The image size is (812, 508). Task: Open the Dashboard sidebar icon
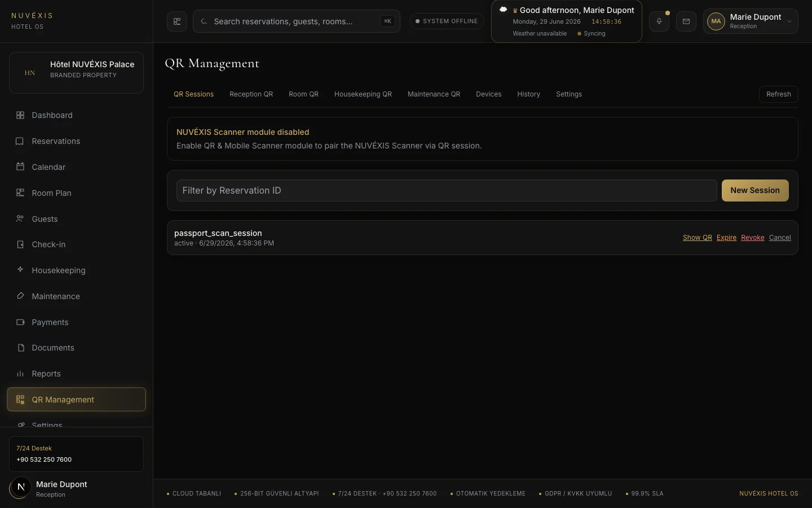tap(20, 115)
